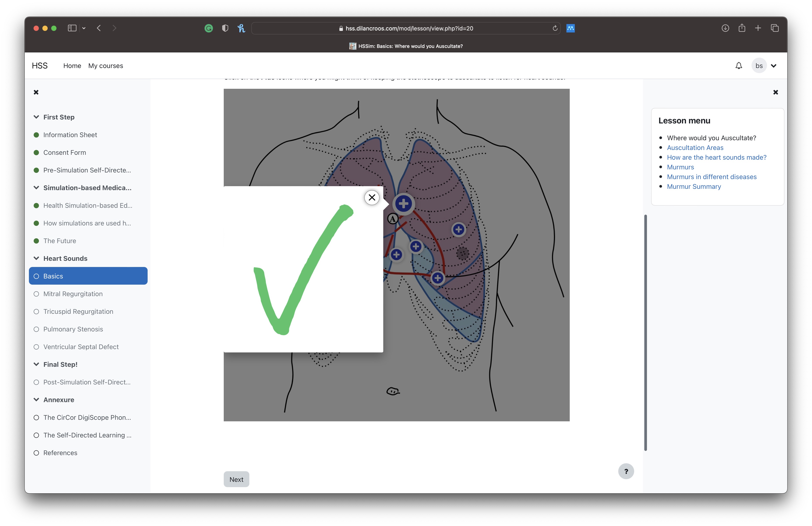Open Auscultation Areas lesson page

point(695,148)
